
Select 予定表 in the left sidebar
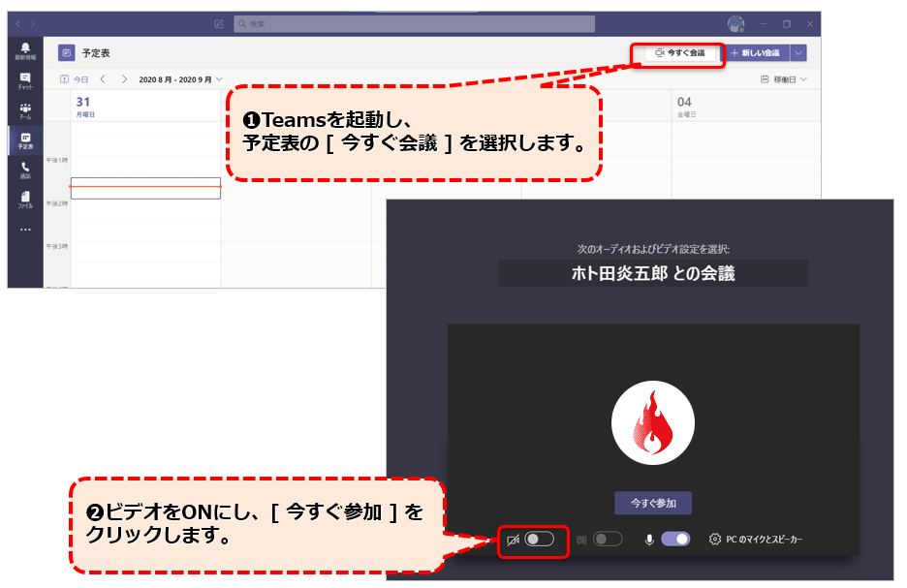[x=25, y=140]
